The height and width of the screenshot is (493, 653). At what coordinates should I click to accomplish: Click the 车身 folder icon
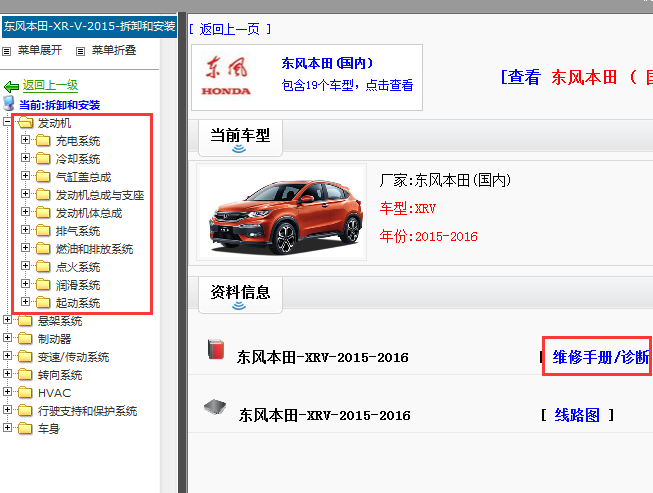tap(25, 428)
